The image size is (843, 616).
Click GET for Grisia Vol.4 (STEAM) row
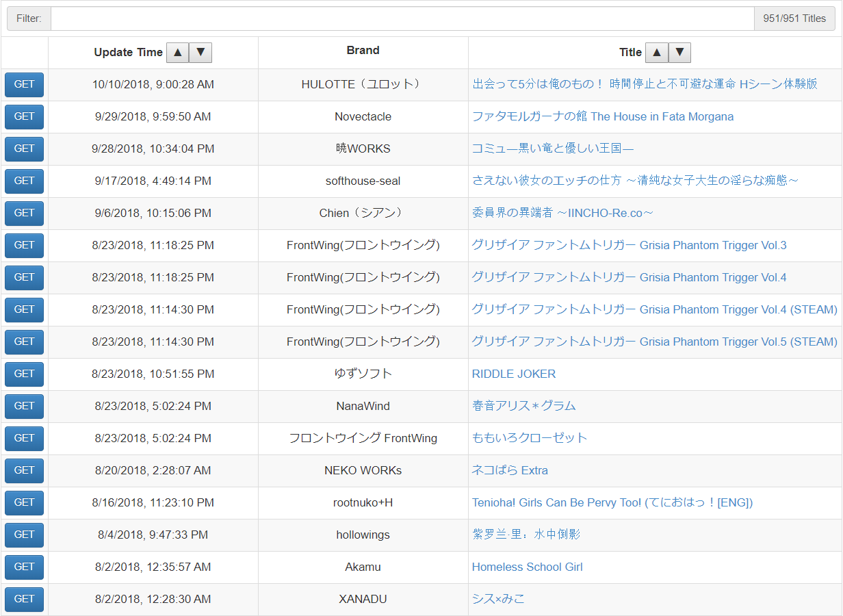point(24,310)
